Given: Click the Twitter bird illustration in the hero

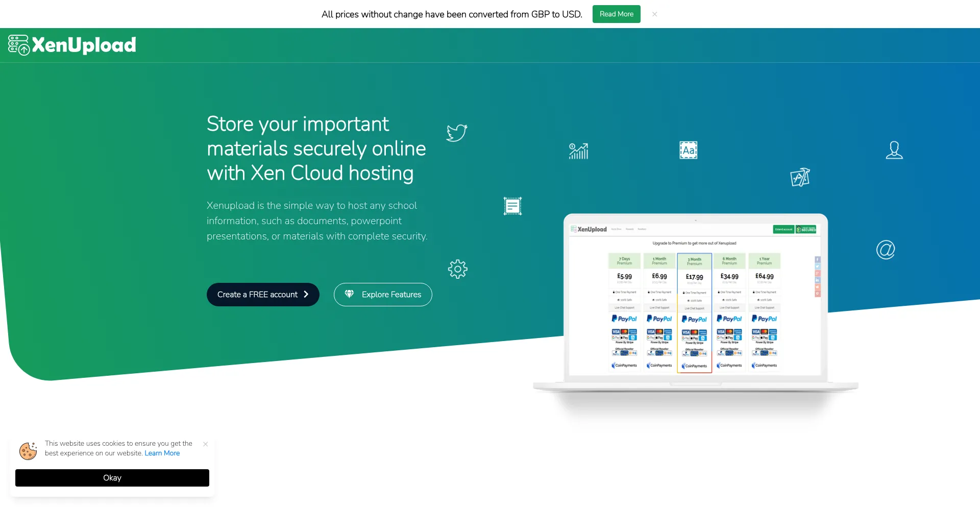Looking at the screenshot, I should point(456,133).
